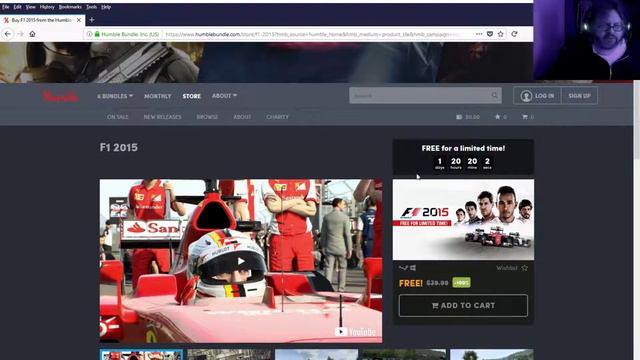Select the fourth screenshot thumbnail
The height and width of the screenshot is (360, 640).
404,355
